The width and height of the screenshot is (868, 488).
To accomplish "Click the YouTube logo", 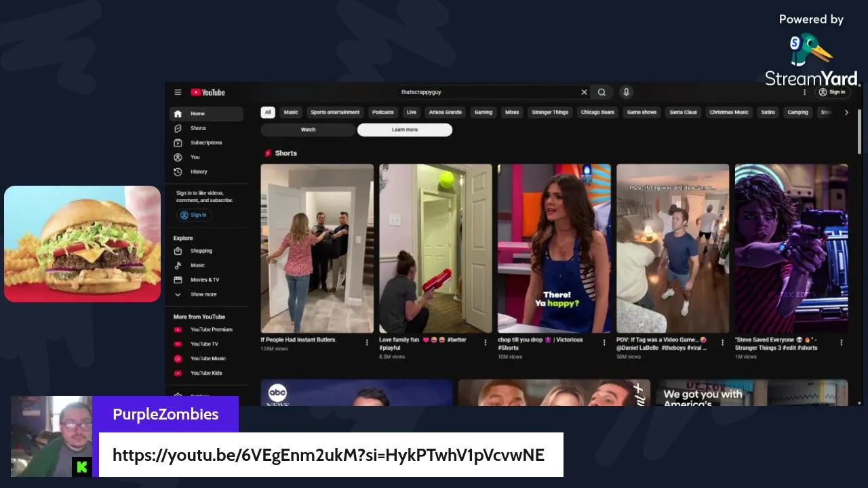I will point(208,92).
